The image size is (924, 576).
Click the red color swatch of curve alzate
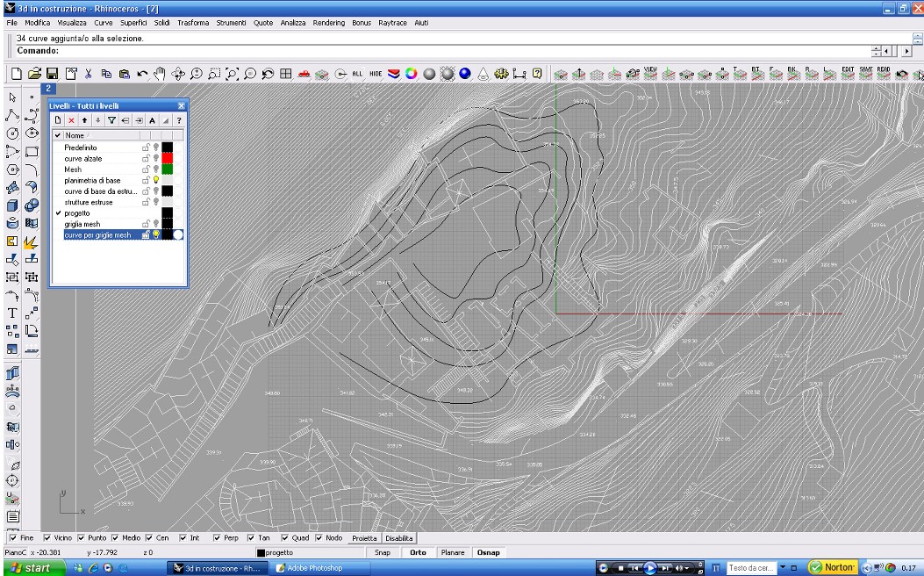tap(167, 158)
